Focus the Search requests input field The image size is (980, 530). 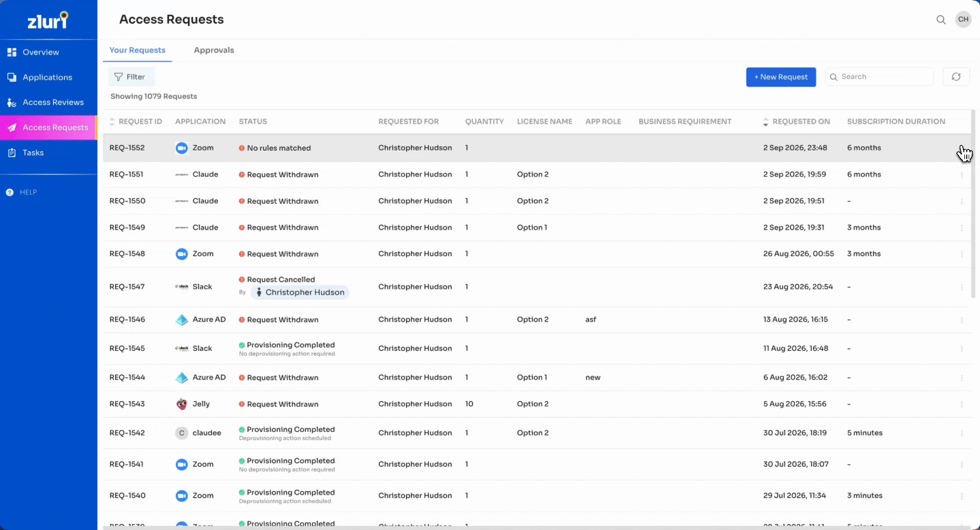[x=879, y=77]
